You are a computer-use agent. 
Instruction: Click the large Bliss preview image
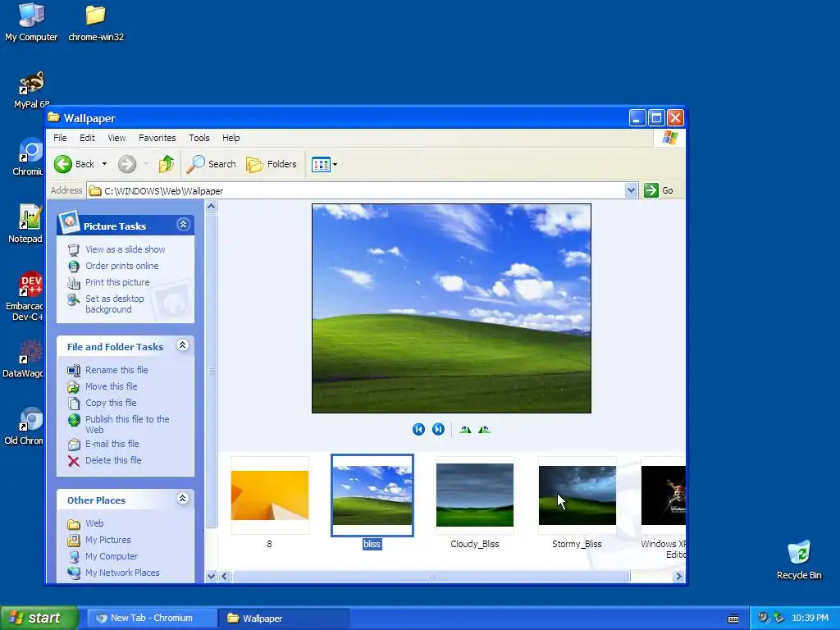coord(452,308)
